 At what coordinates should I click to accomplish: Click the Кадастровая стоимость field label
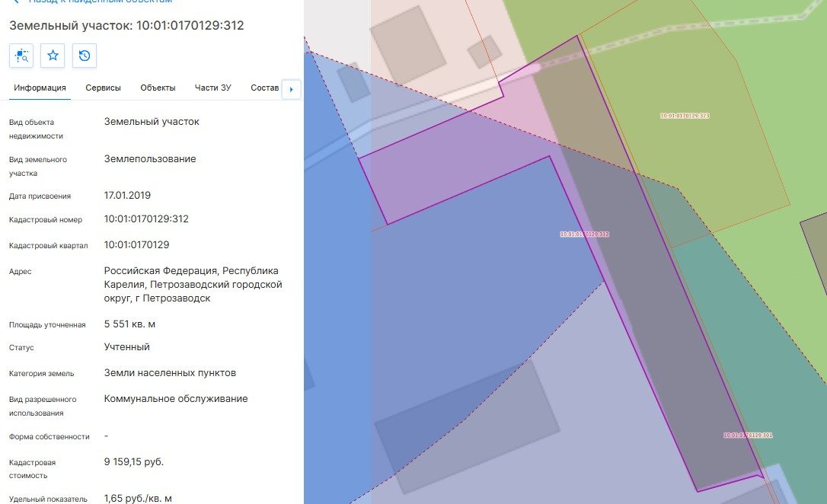coord(32,469)
